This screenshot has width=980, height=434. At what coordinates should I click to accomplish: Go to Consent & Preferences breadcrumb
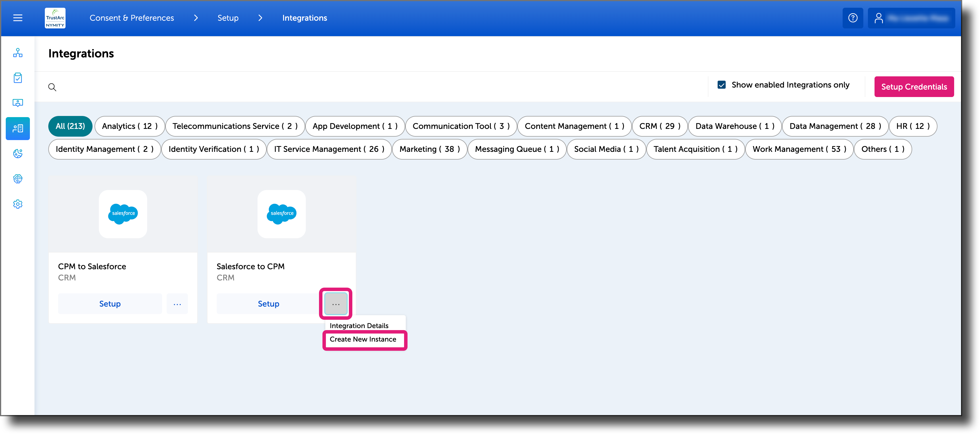[x=132, y=18]
